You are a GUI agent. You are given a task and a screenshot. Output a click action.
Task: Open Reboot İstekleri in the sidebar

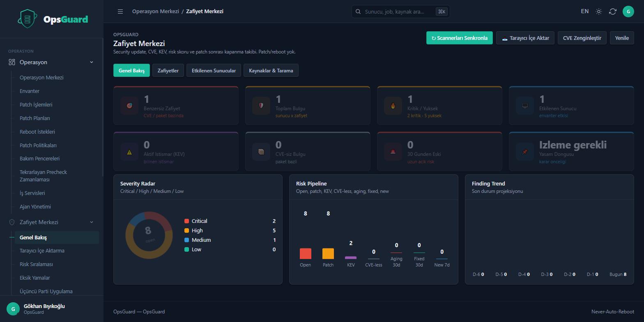click(x=37, y=132)
